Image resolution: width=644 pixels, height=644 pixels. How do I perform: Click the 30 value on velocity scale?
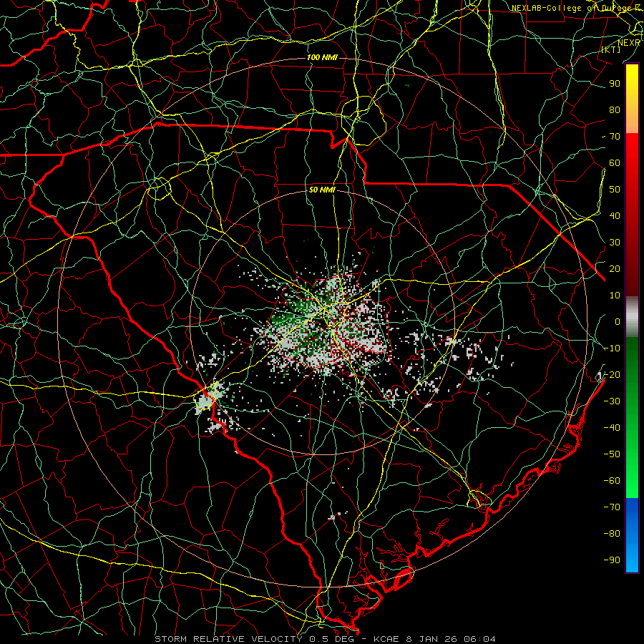point(615,243)
